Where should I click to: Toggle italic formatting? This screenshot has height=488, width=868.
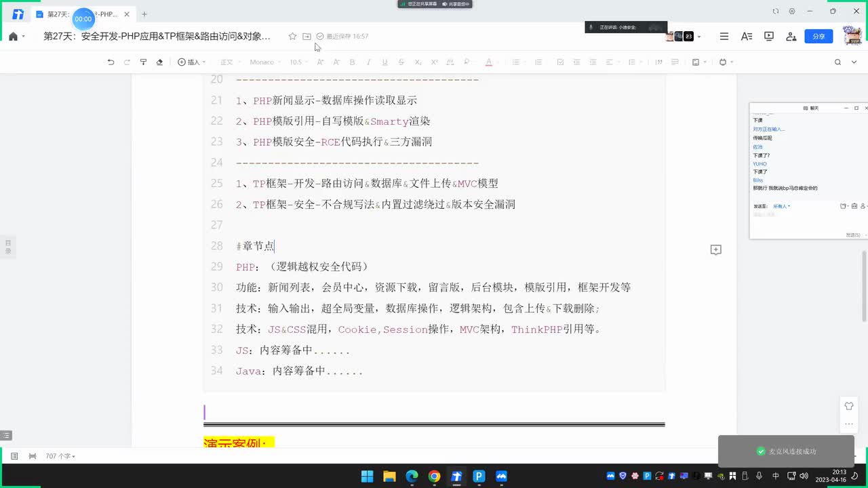368,62
